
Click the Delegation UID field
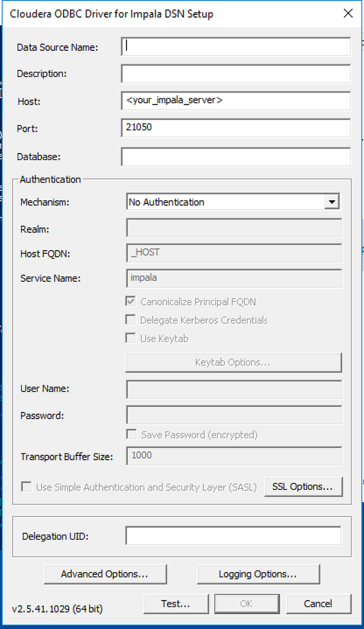click(234, 536)
